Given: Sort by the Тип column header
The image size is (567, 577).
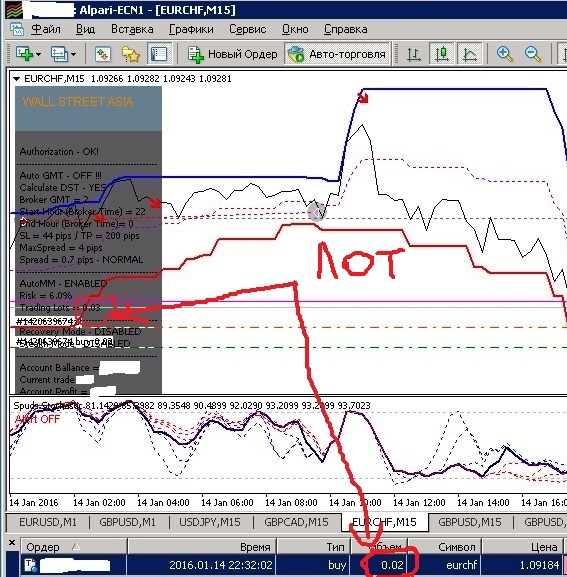Looking at the screenshot, I should pos(313,547).
